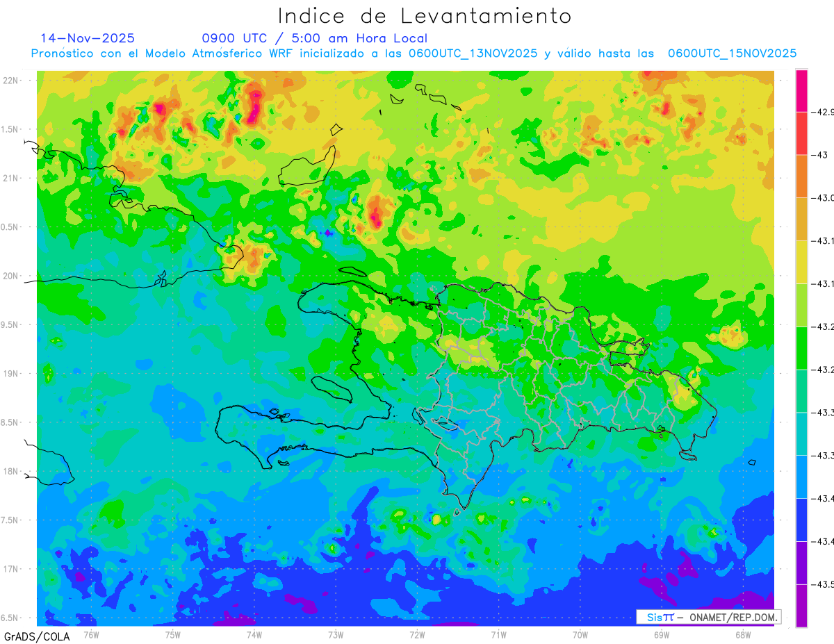
Task: Pick the dark blue color bar swatch
Action: pos(801,520)
